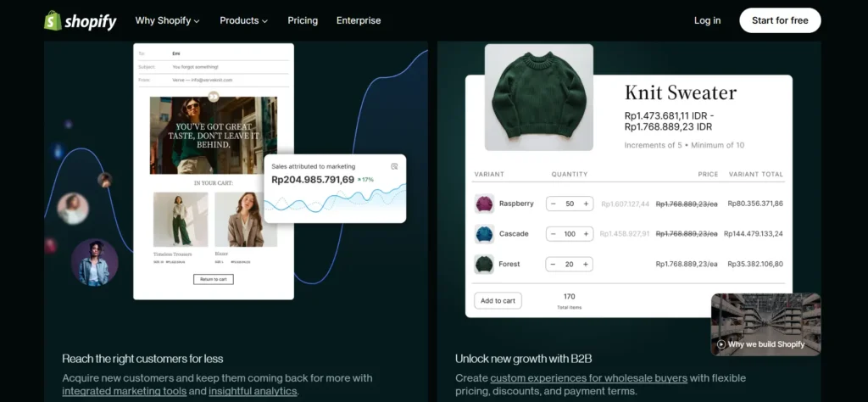Click the Return to cart button in email

(x=214, y=279)
